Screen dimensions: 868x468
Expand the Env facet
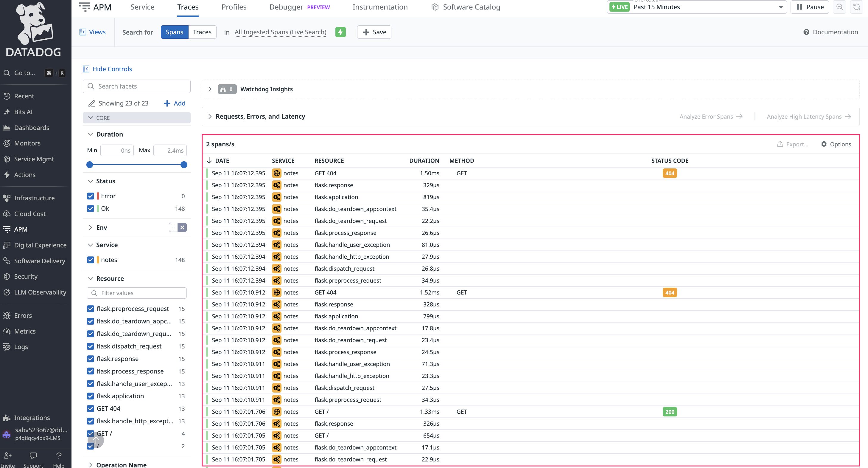pos(90,228)
